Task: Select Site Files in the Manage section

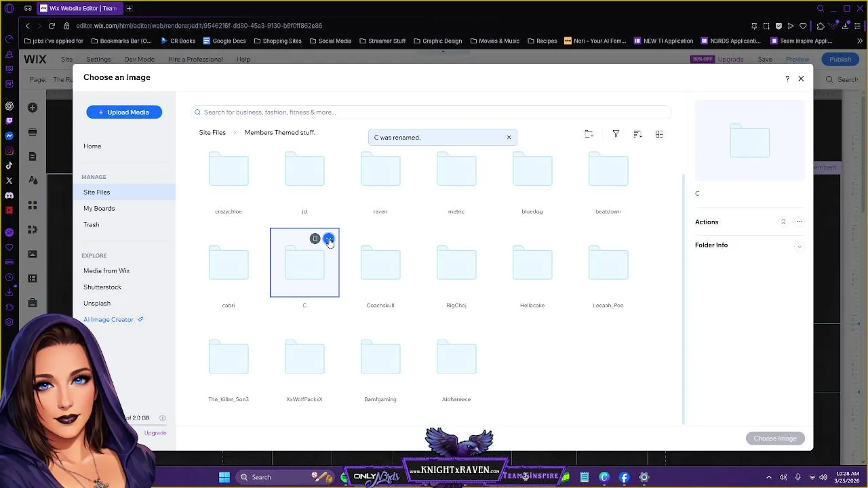Action: pos(124,192)
